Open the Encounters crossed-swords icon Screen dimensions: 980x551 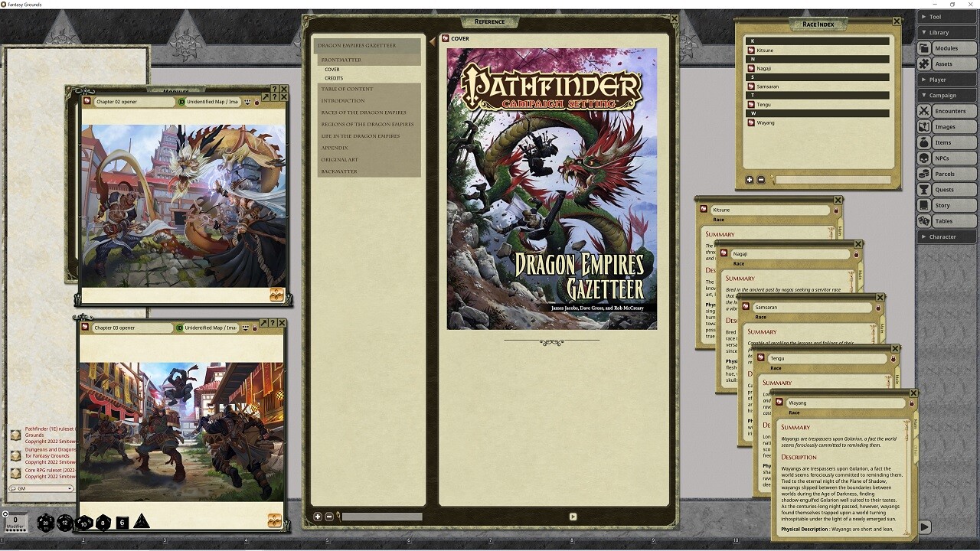coord(924,111)
